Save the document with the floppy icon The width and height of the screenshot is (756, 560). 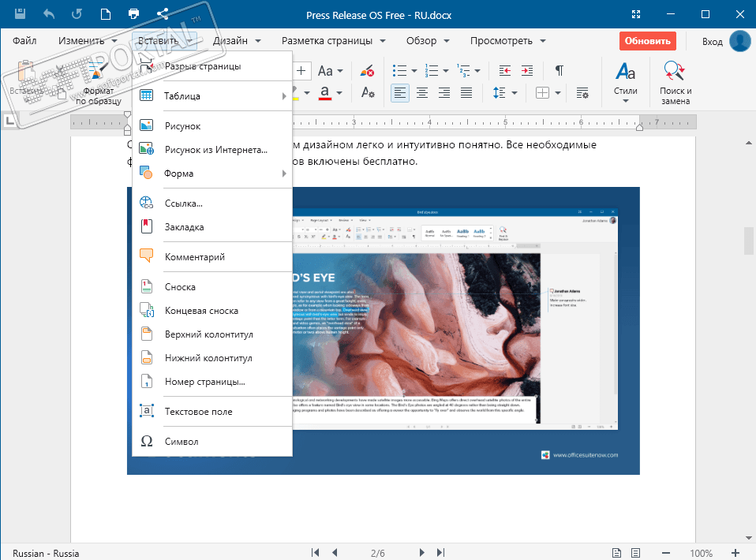(21, 14)
